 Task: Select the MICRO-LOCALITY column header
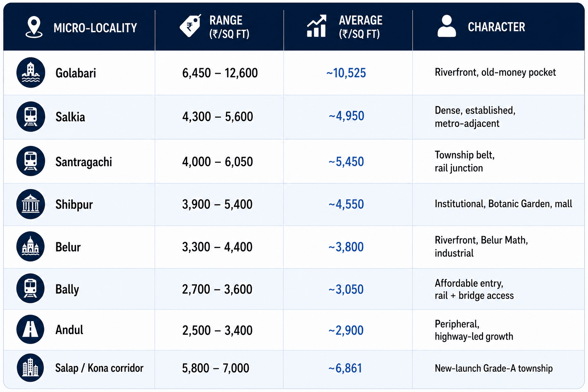click(x=95, y=28)
